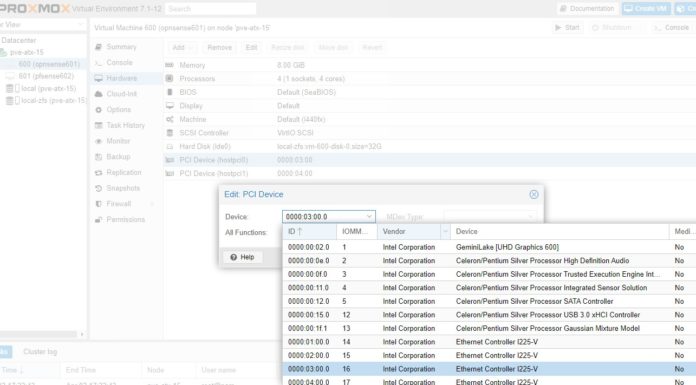Open the Add dropdown in hardware toolbar

183,48
